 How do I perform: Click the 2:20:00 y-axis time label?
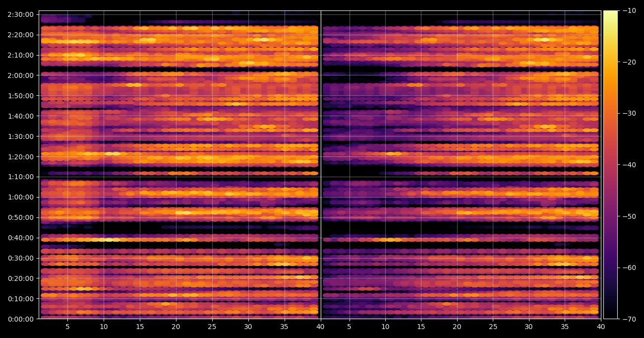coord(21,35)
